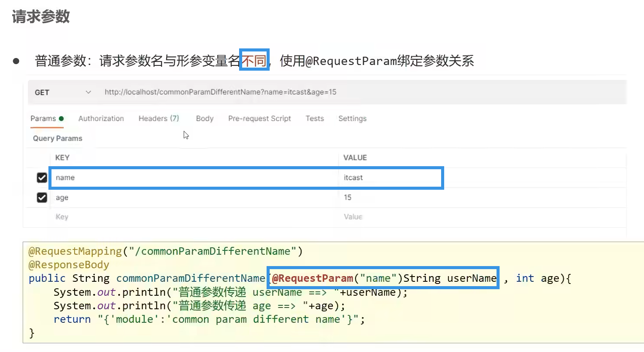Open the Authorization tab
This screenshot has width=644, height=352.
(101, 119)
